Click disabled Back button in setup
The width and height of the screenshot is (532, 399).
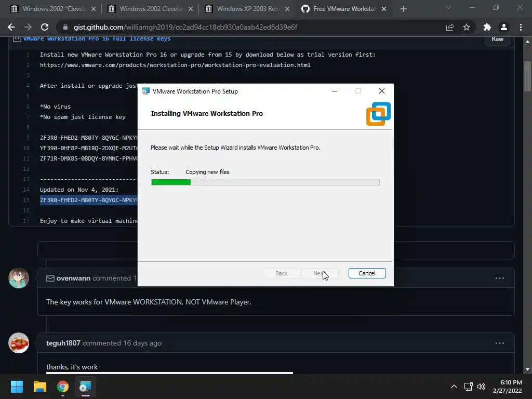281,273
